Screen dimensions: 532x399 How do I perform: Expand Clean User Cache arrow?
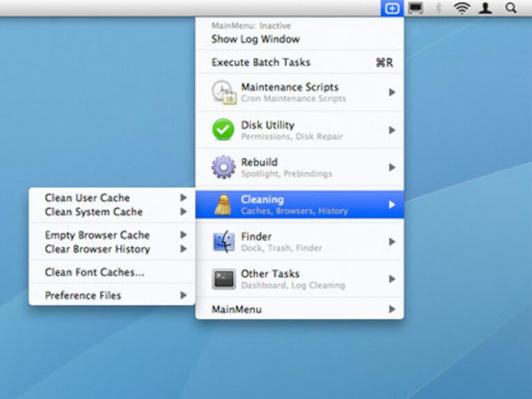pyautogui.click(x=183, y=197)
